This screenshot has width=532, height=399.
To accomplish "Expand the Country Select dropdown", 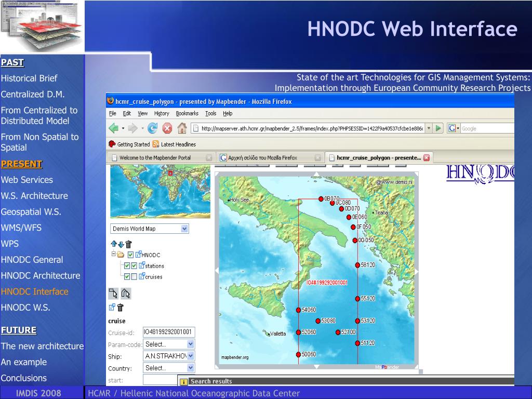I will (190, 368).
